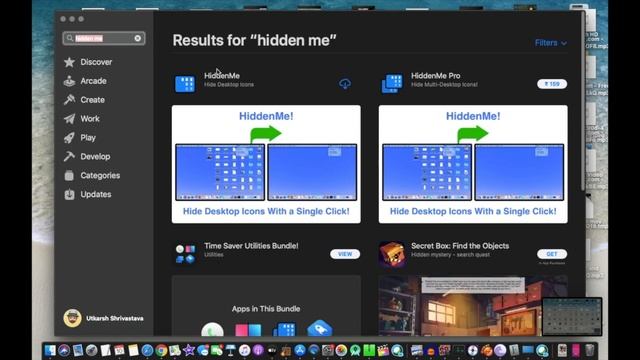Viewport: 640px width, 360px height.
Task: Click the results vertical scrollbar
Action: [x=583, y=102]
